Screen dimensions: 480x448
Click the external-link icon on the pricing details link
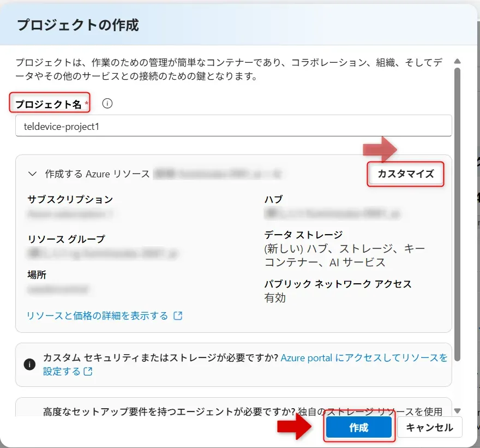point(178,315)
